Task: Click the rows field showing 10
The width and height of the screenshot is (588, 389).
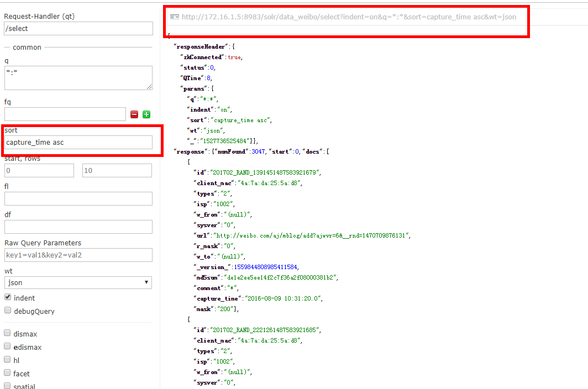Action: (117, 171)
